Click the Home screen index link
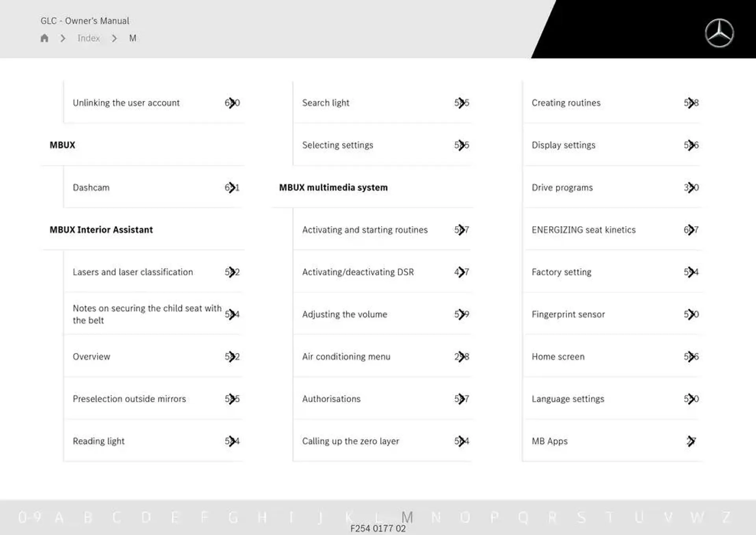Screen dimensions: 756x535 tap(559, 356)
